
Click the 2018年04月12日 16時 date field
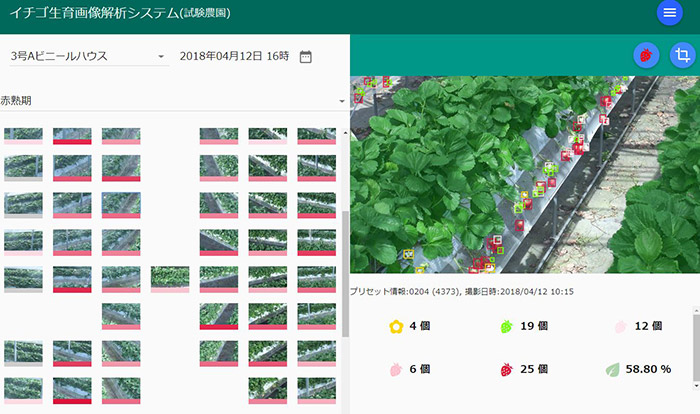(x=234, y=56)
